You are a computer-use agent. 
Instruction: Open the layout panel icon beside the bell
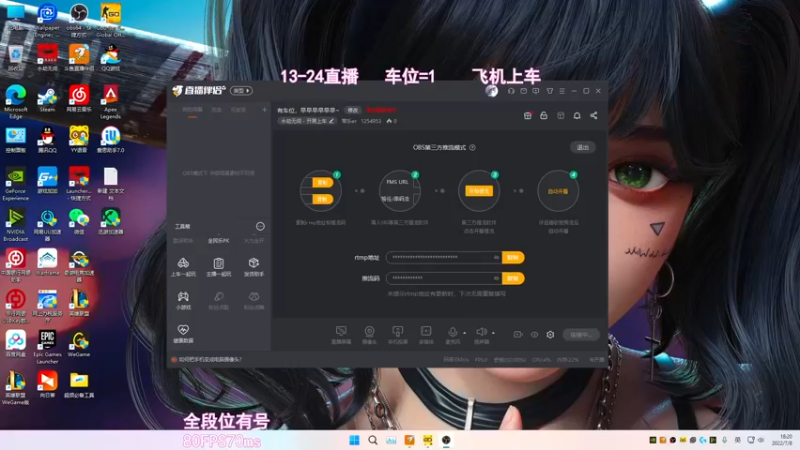[561, 116]
